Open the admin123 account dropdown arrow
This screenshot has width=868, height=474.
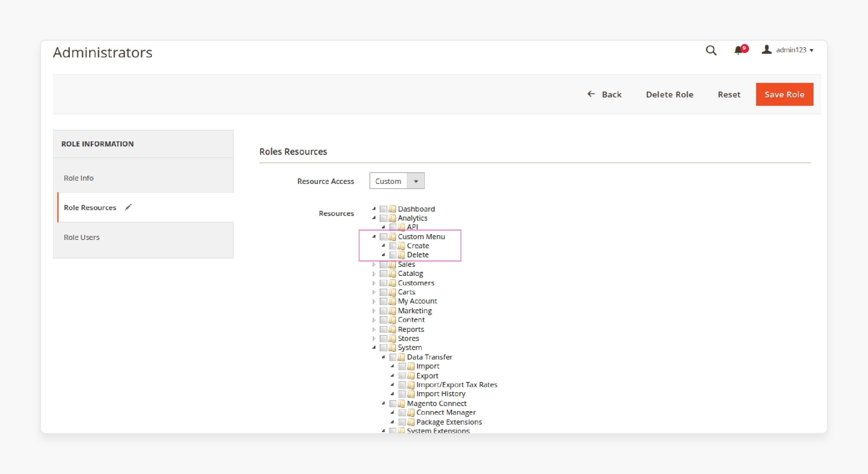tap(811, 51)
